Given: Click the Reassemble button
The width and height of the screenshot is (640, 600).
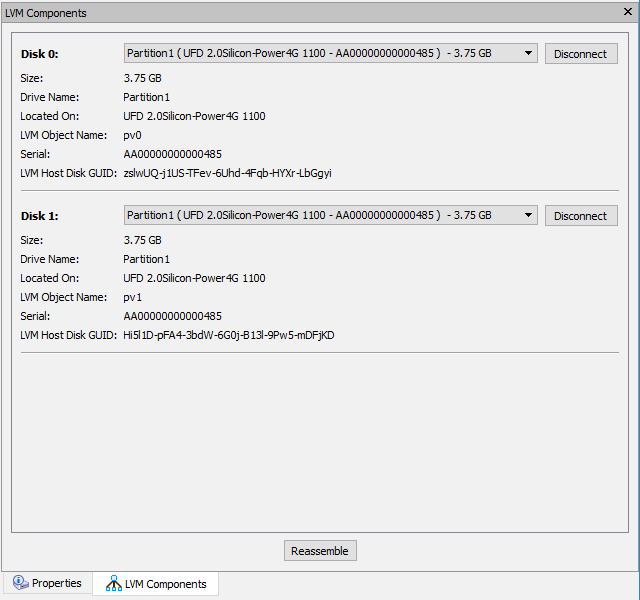Looking at the screenshot, I should [320, 551].
